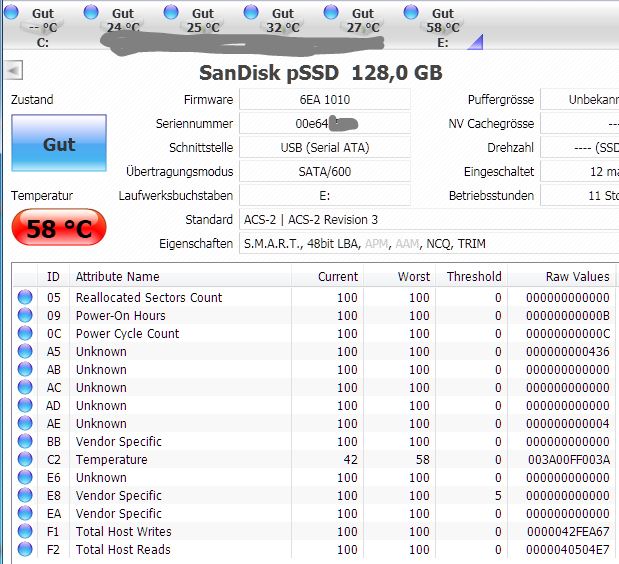Image resolution: width=619 pixels, height=564 pixels.
Task: Click raw value 000000000436
Action: (x=568, y=351)
